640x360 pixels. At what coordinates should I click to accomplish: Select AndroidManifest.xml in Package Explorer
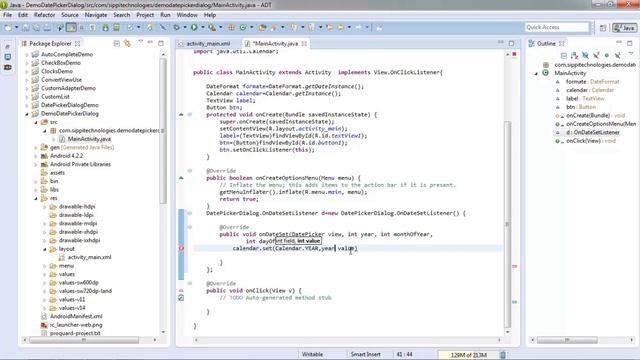point(76,316)
